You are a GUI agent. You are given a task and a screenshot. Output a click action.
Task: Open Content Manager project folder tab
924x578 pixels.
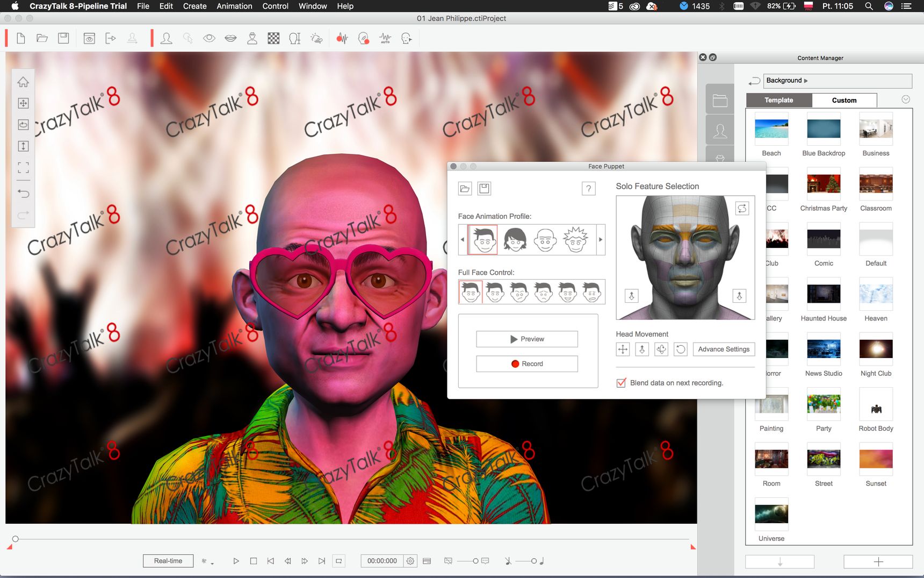720,100
